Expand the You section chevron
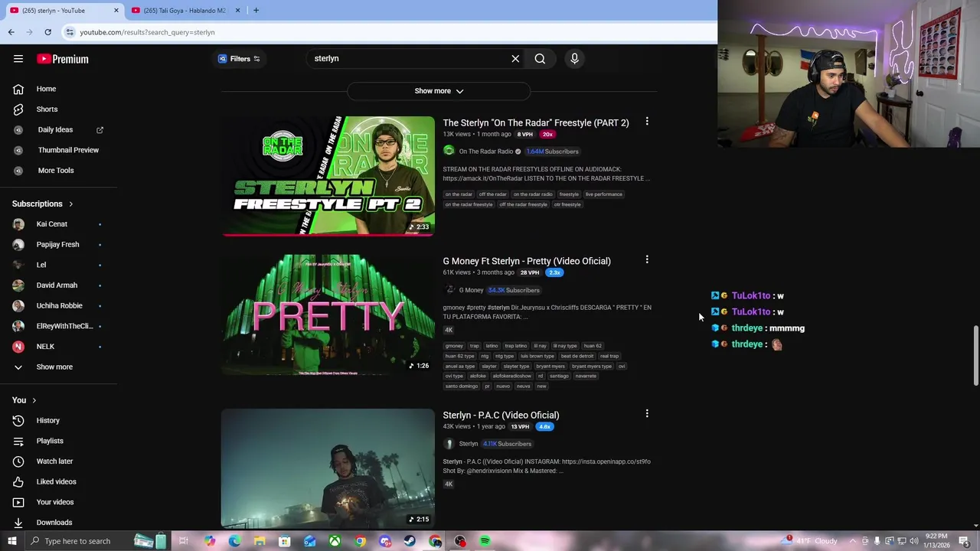 click(x=34, y=400)
